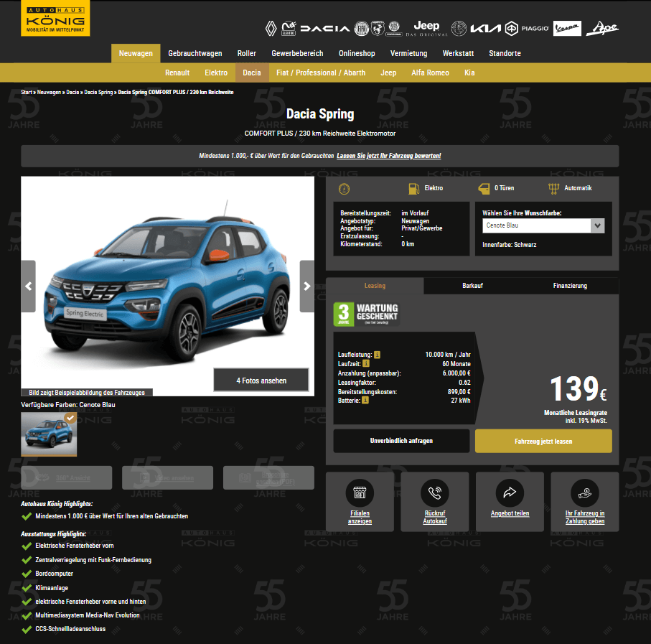The height and width of the screenshot is (644, 651).
Task: Choose Jeep in the brand submenu
Action: click(x=388, y=73)
